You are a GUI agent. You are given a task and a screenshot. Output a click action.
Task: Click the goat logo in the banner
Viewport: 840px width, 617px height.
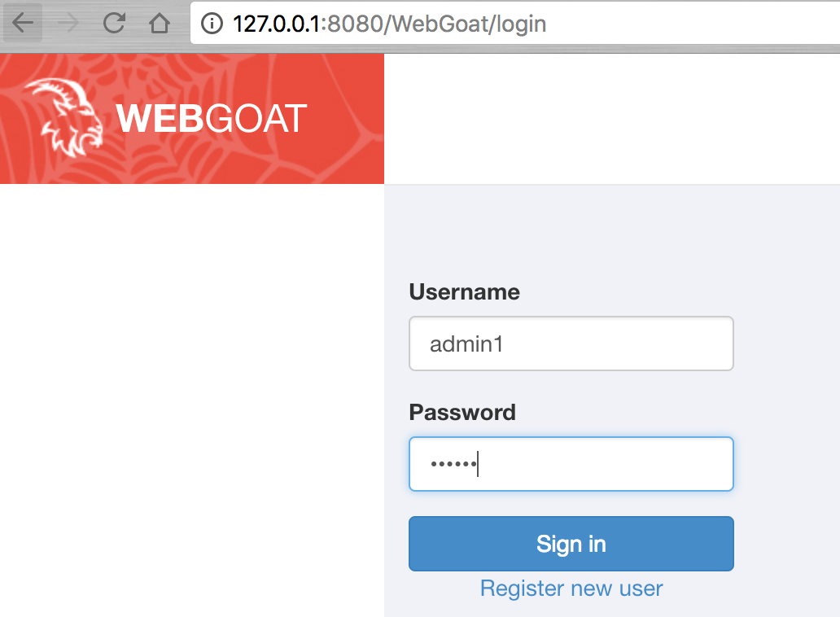coord(64,118)
